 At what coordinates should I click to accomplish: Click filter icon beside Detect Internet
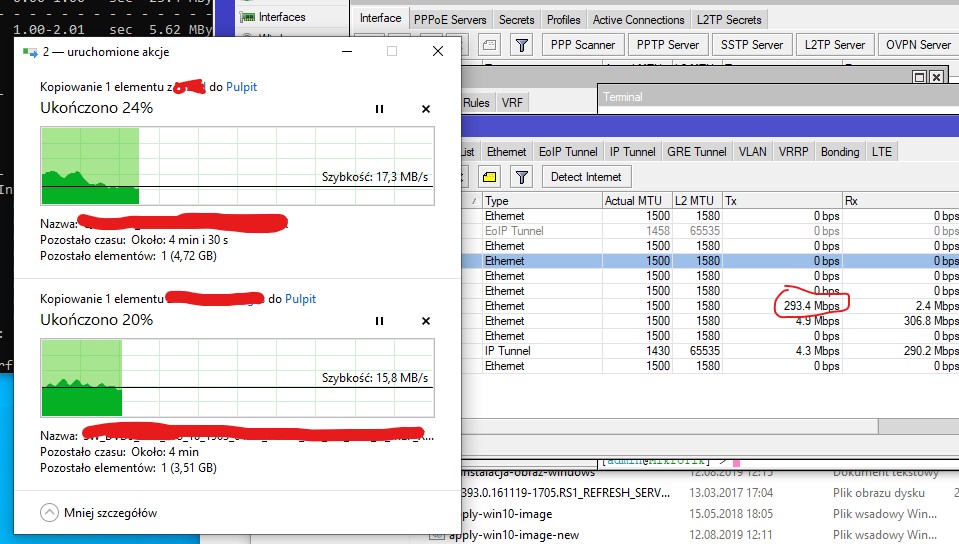point(522,177)
